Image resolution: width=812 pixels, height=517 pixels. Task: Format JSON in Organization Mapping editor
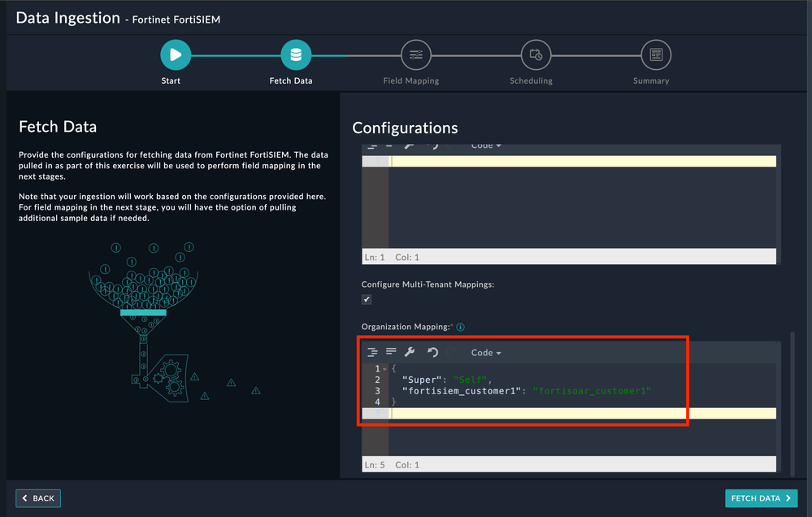(372, 352)
